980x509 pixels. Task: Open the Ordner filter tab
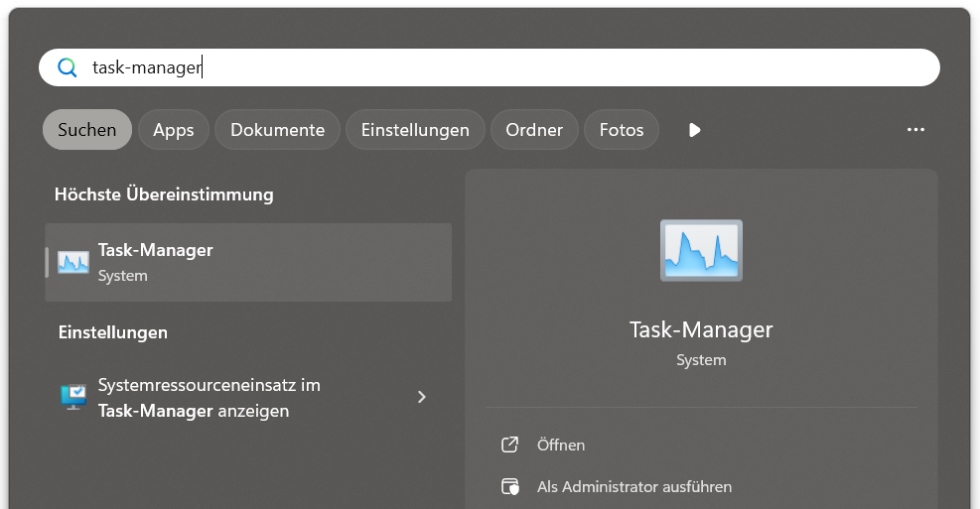534,130
